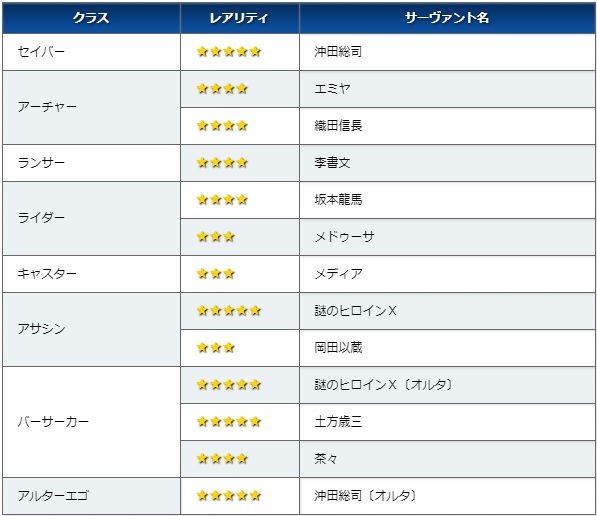Click the サーヴァント名 column header
The width and height of the screenshot is (597, 516).
[x=447, y=18]
